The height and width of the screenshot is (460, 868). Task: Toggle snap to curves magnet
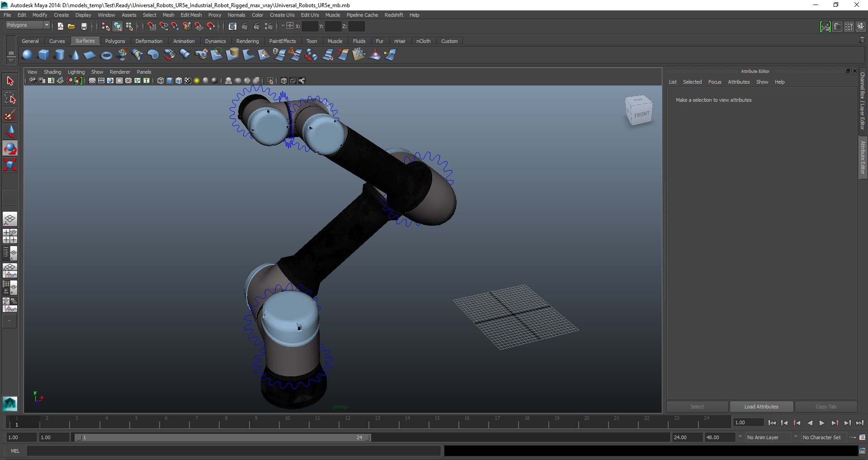pyautogui.click(x=164, y=26)
